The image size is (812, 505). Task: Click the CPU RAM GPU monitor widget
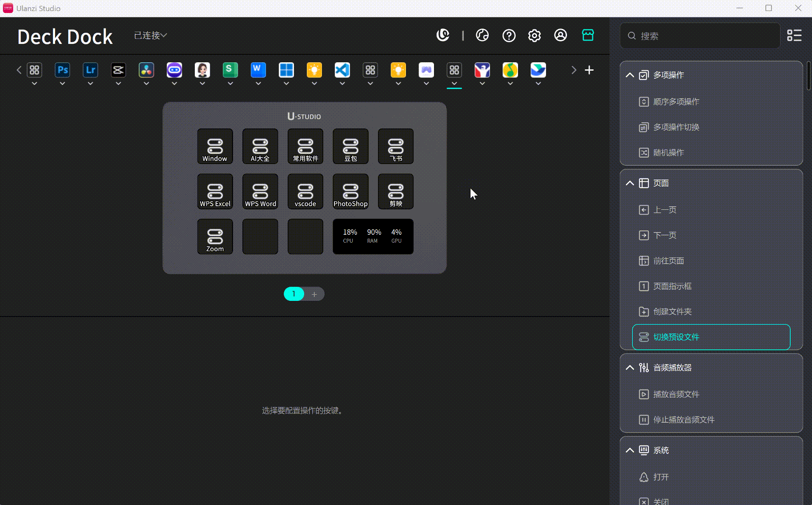pos(373,236)
